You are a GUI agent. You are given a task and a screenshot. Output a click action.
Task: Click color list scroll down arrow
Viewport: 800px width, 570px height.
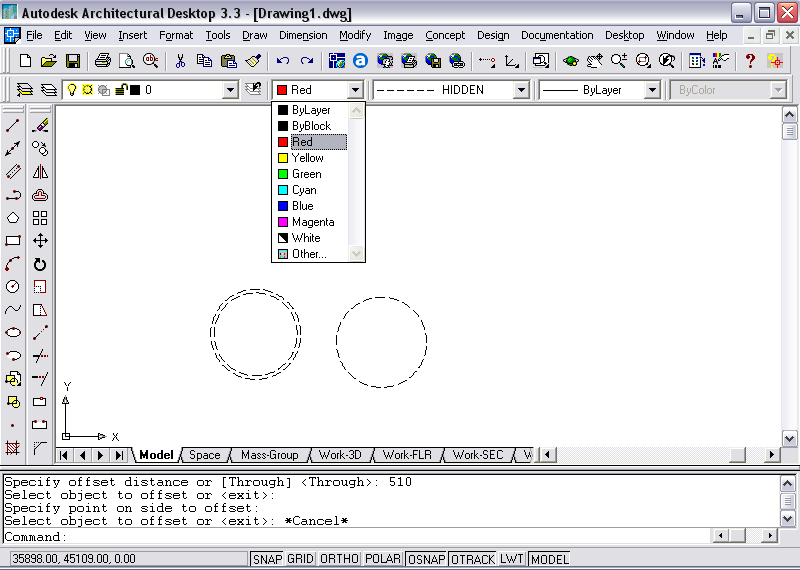coord(356,253)
